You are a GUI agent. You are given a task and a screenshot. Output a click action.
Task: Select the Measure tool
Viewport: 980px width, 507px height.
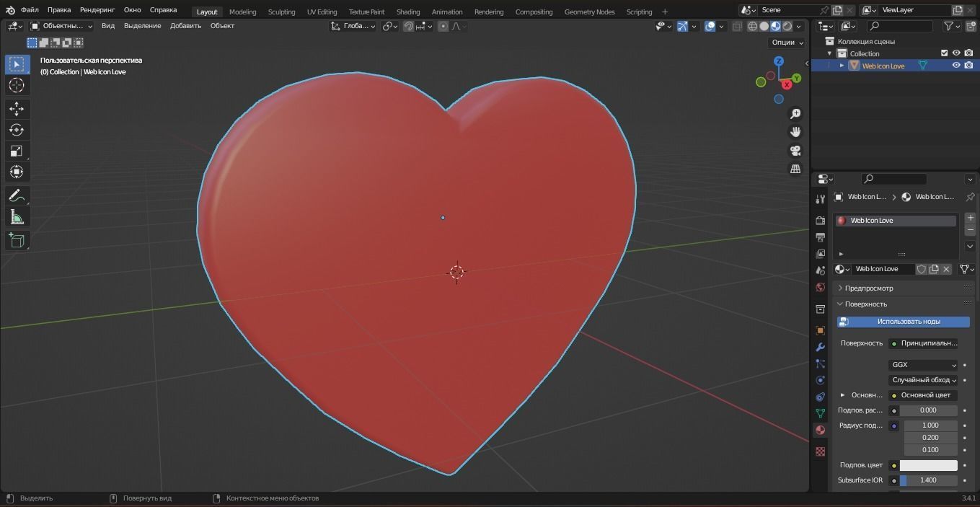16,216
